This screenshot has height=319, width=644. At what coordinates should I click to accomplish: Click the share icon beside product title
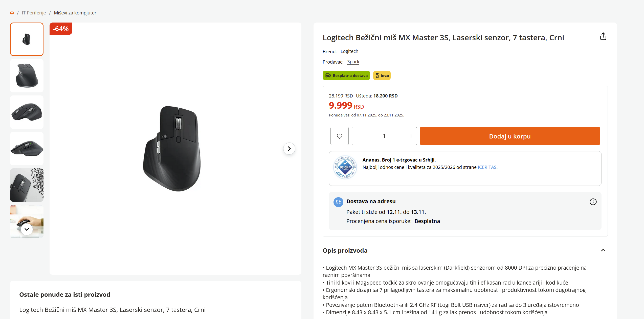(x=603, y=36)
